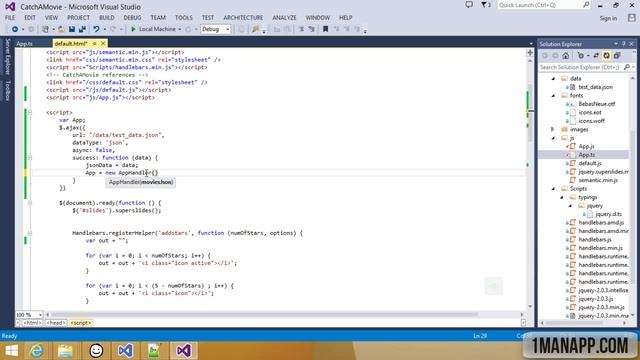Screen dimensions: 640x360
Task: Open Internet Explorer from the taskbar
Action: point(37,351)
